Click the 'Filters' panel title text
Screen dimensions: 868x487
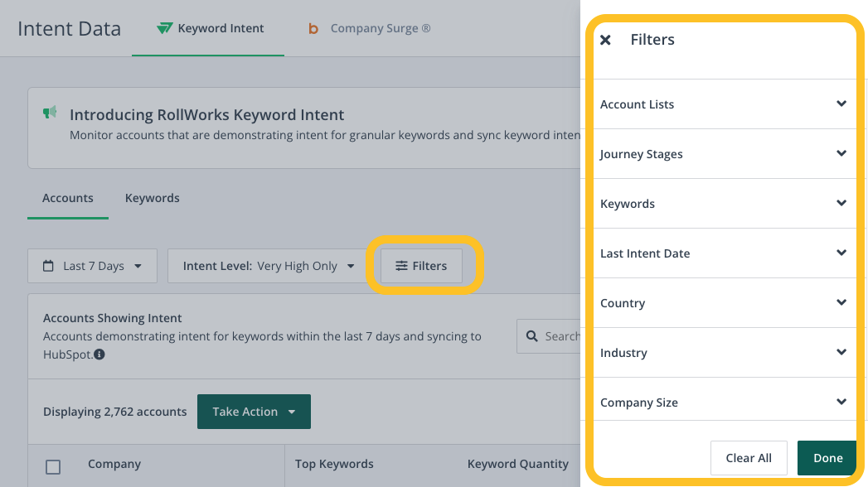652,39
